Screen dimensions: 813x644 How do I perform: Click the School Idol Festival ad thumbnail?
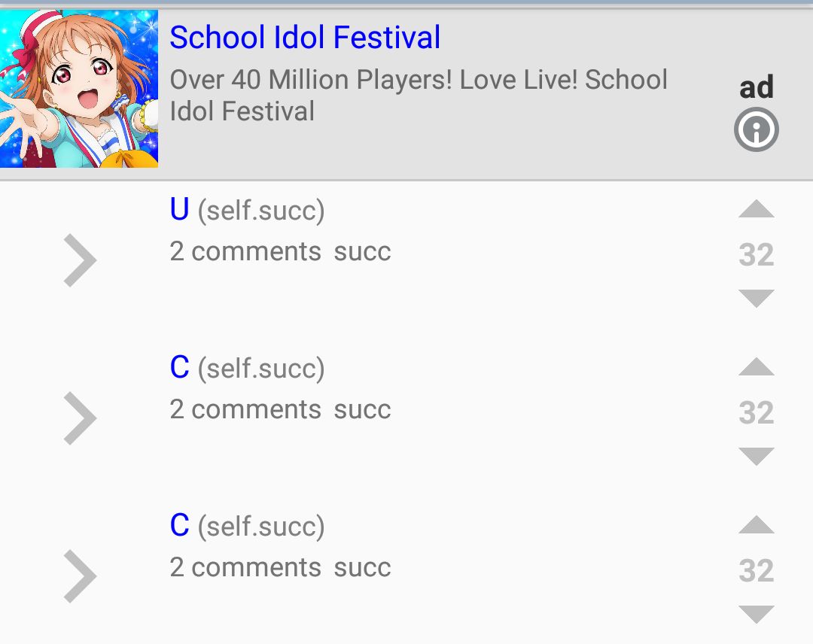pos(80,89)
